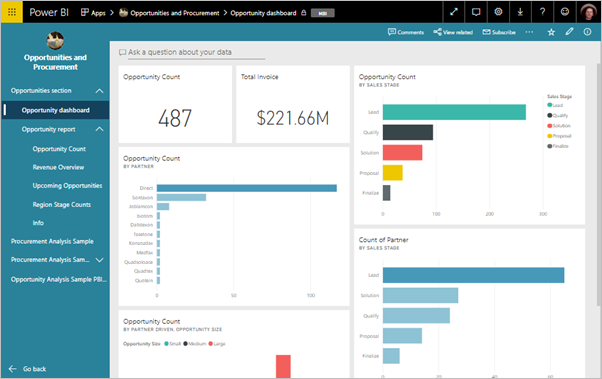Screen dimensions: 602x379
Task: Click the Qualify legend swatch
Action: pos(550,115)
